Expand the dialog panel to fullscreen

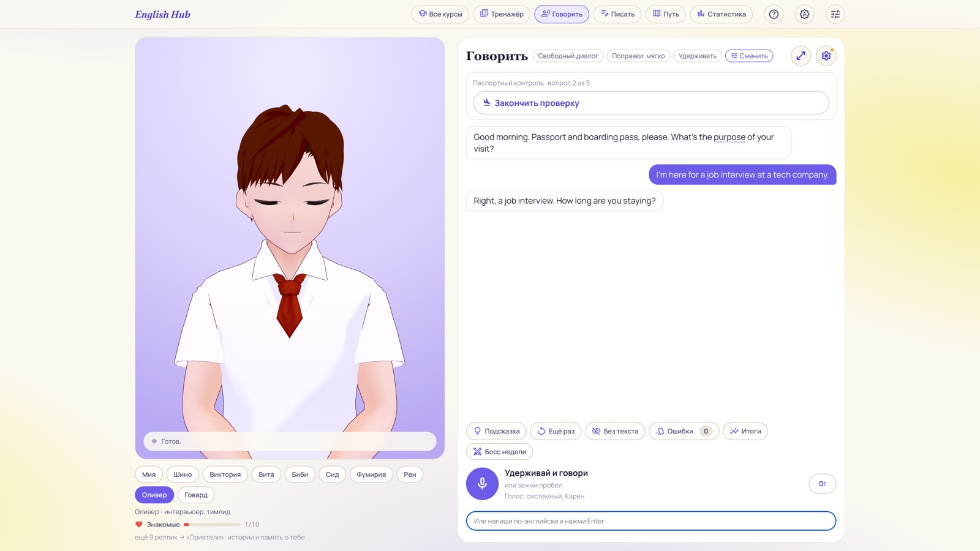[x=801, y=56]
